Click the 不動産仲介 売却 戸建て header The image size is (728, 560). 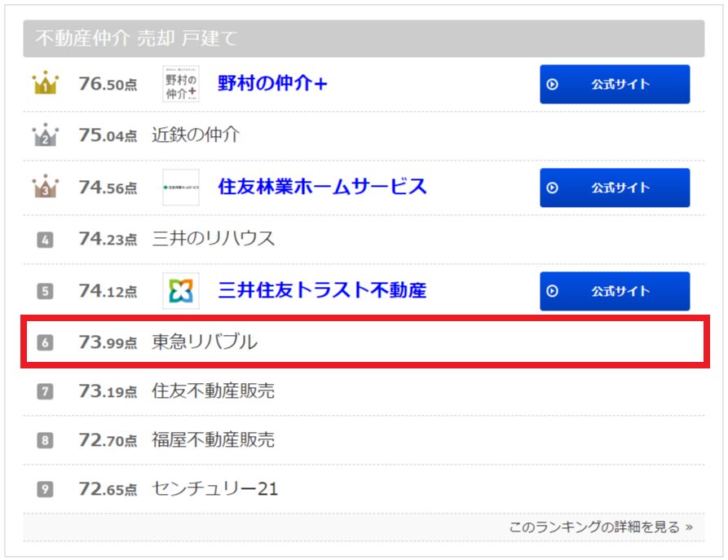(x=364, y=38)
